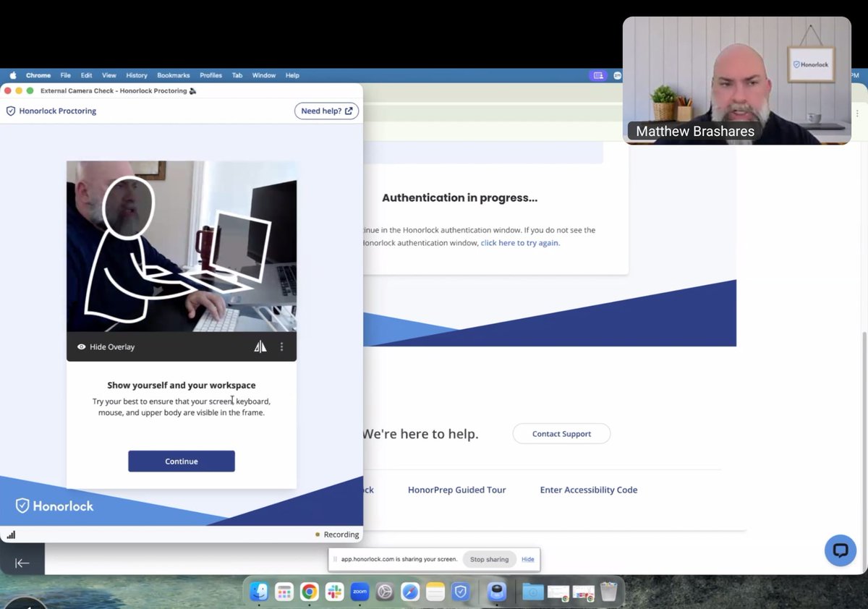
Task: Open the chat support bubble icon
Action: point(841,550)
